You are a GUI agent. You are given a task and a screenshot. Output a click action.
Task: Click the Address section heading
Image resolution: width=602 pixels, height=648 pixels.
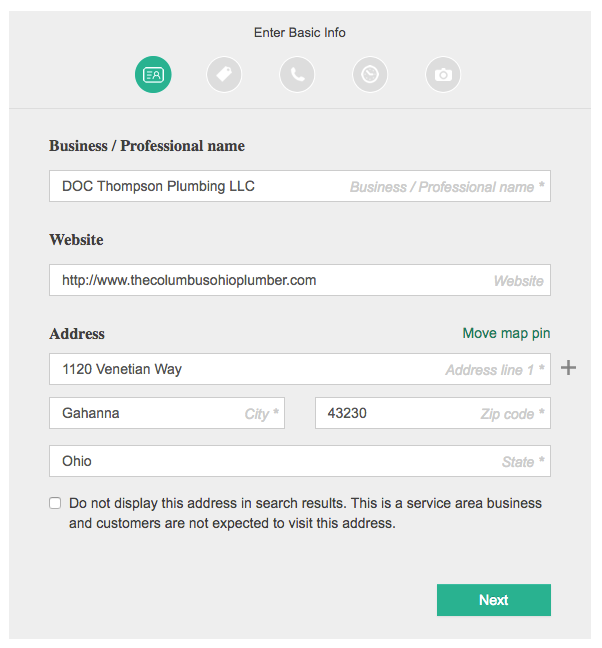[x=77, y=334]
